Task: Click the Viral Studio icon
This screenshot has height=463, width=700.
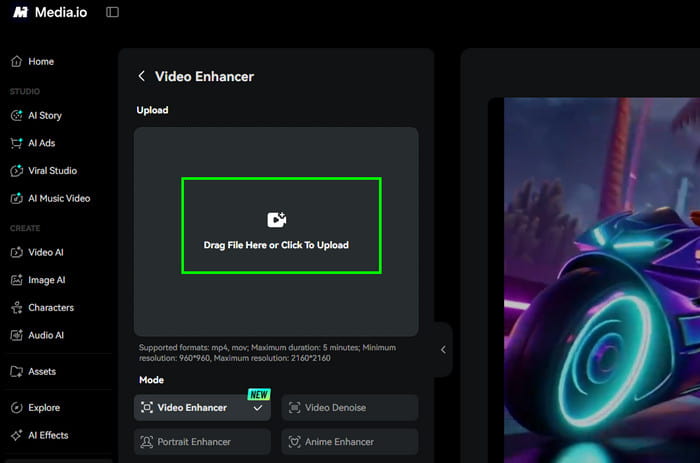Action: [x=17, y=171]
